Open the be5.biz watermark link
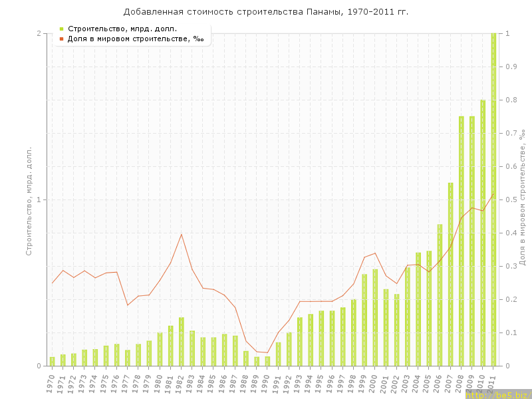 [497, 394]
